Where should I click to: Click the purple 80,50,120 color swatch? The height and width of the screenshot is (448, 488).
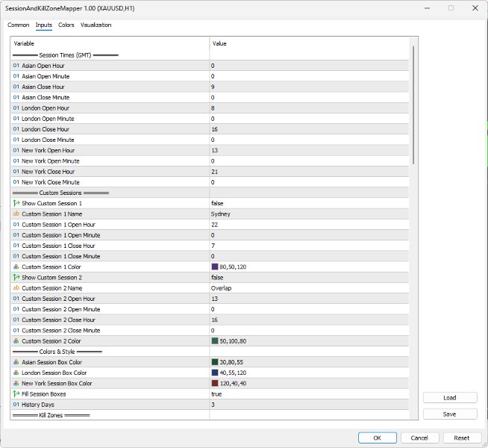pyautogui.click(x=215, y=267)
